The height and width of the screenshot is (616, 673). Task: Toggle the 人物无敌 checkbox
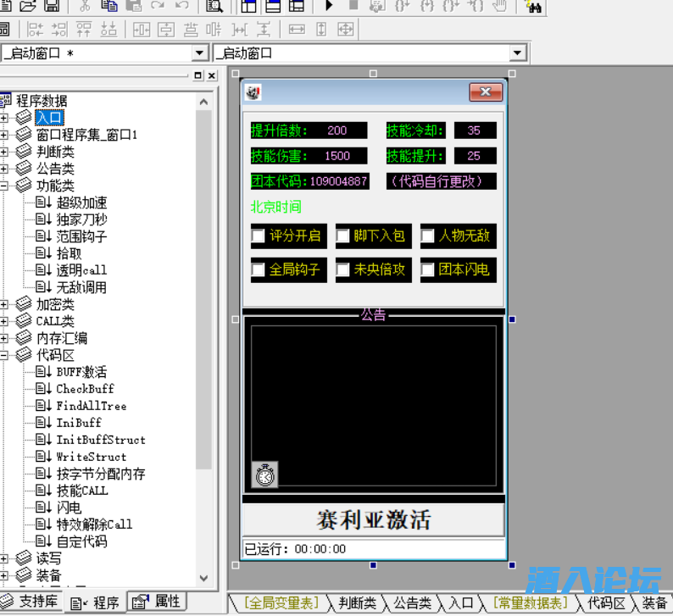(427, 236)
